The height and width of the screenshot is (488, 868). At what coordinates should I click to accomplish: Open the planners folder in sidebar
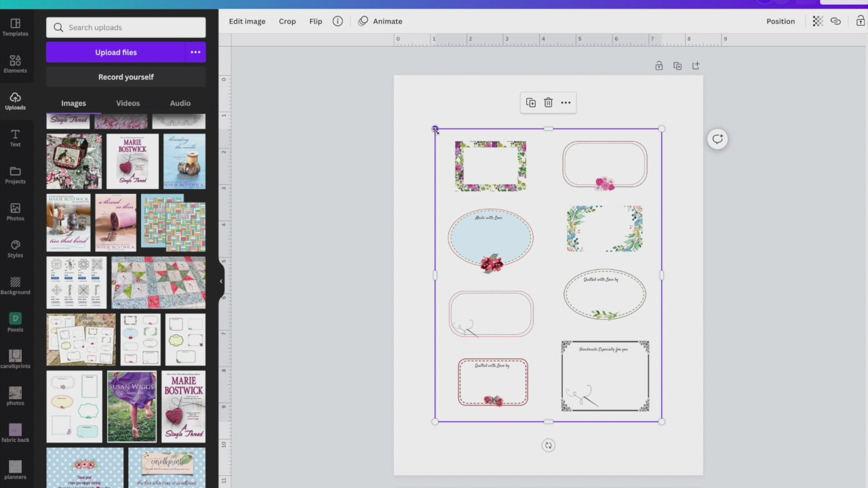(x=15, y=470)
